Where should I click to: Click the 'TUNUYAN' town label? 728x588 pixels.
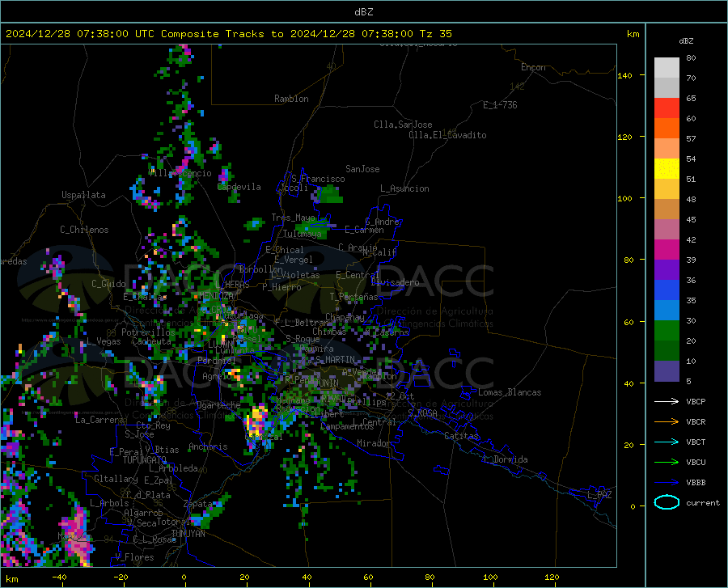[188, 533]
